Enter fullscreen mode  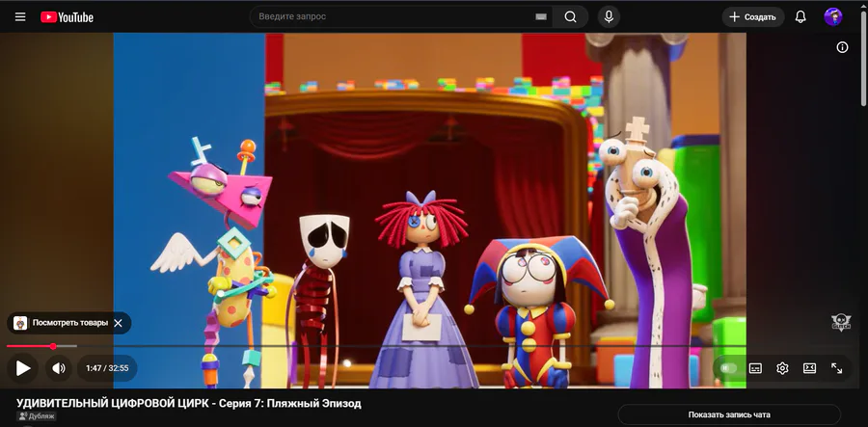[x=836, y=368]
